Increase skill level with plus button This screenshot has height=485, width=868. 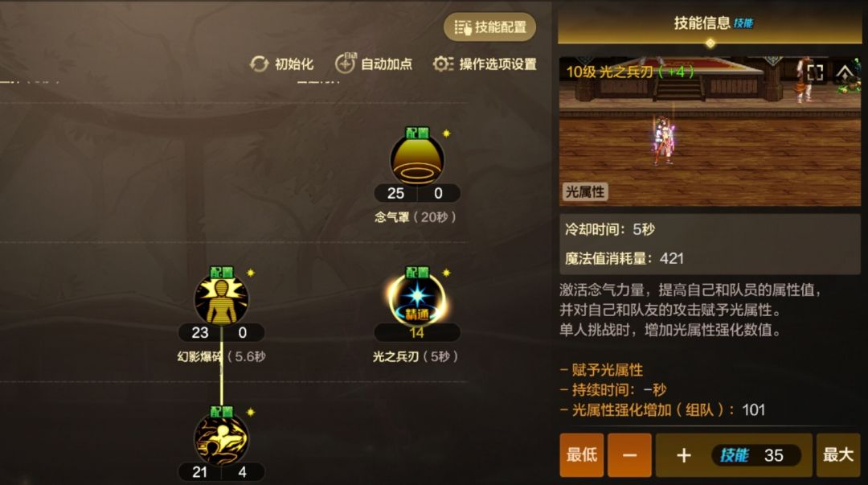click(684, 455)
